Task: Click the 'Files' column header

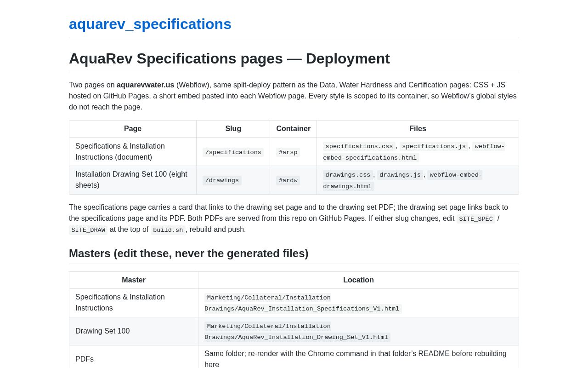Action: tap(418, 129)
